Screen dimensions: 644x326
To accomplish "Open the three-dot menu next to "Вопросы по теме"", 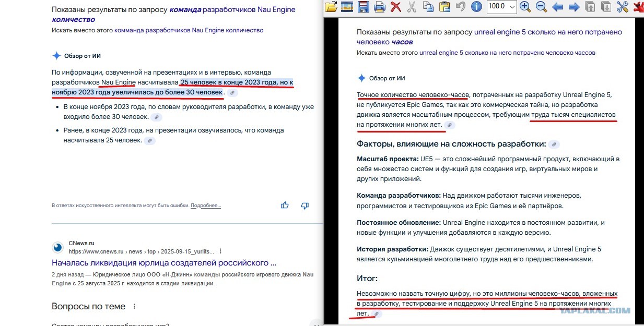I will (135, 306).
